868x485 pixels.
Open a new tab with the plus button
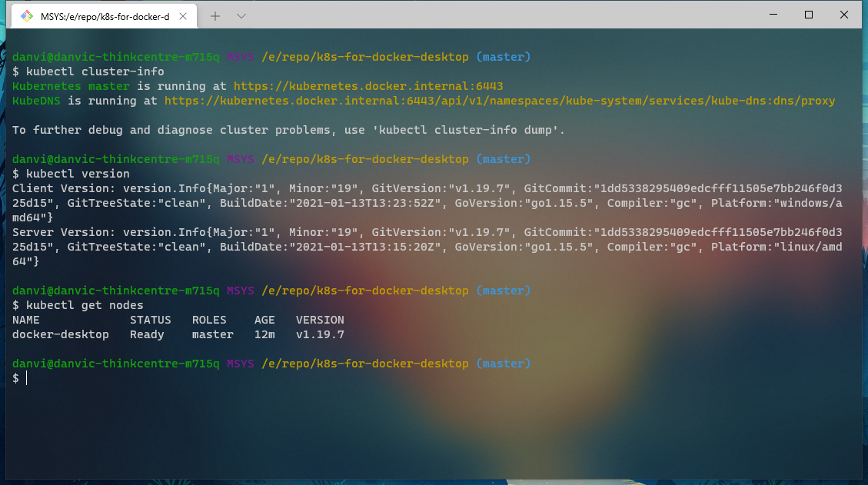(215, 16)
